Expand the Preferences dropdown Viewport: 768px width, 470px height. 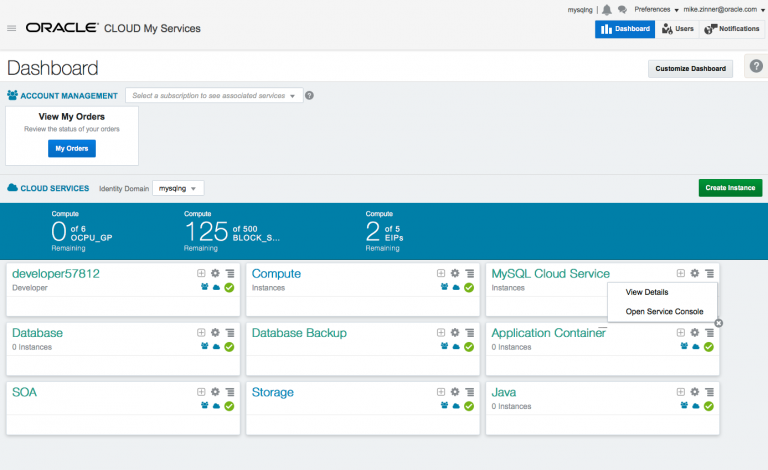click(656, 10)
